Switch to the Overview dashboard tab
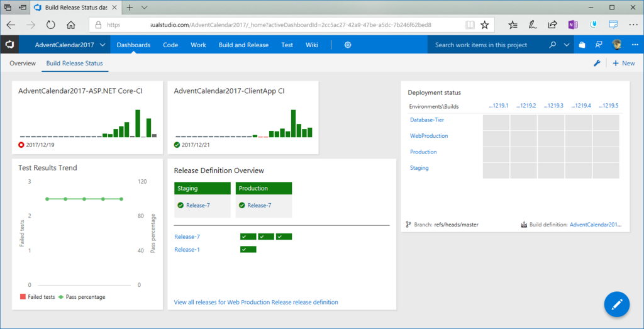Viewport: 644px width, 329px height. [23, 64]
